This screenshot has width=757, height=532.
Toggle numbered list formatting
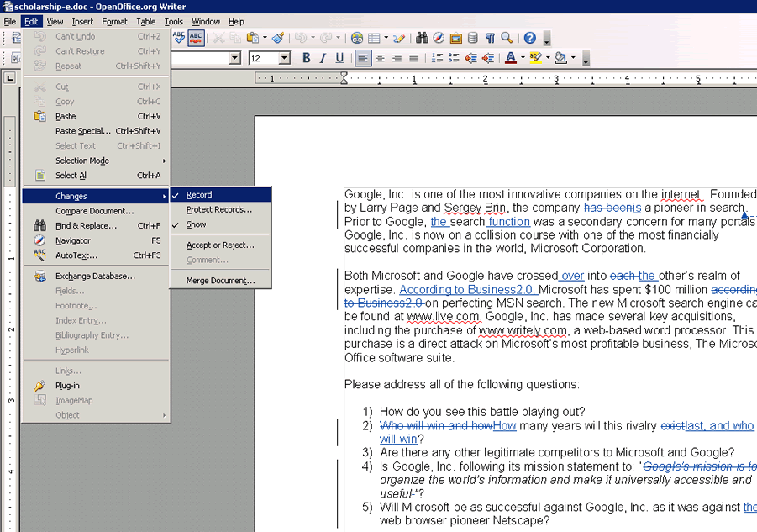(437, 59)
